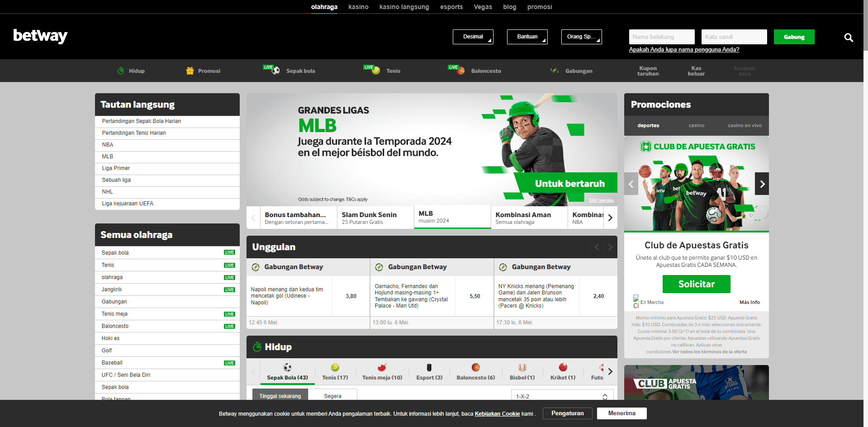Switch to kasino top menu
868x427 pixels.
(358, 7)
